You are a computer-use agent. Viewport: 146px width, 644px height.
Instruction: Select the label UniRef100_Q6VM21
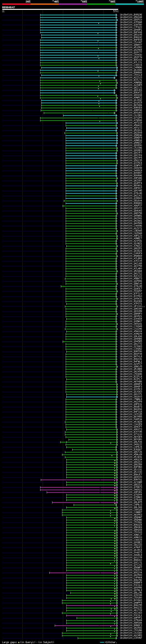point(131,316)
